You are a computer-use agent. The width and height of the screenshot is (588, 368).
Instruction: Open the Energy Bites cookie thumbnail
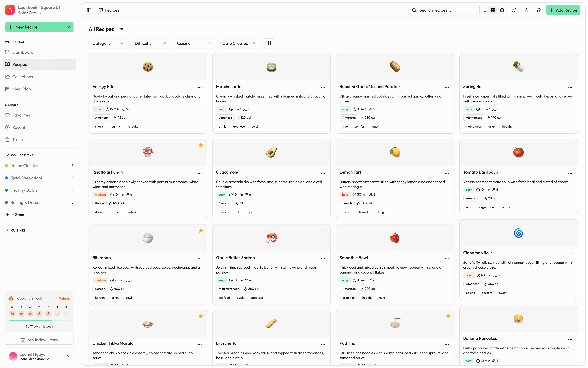pyautogui.click(x=148, y=67)
